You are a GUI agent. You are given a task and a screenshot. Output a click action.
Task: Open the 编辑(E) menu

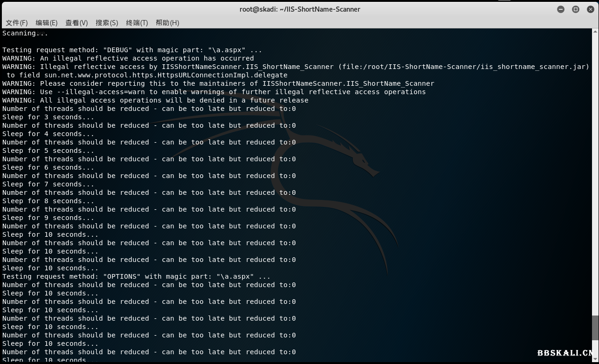tap(47, 22)
